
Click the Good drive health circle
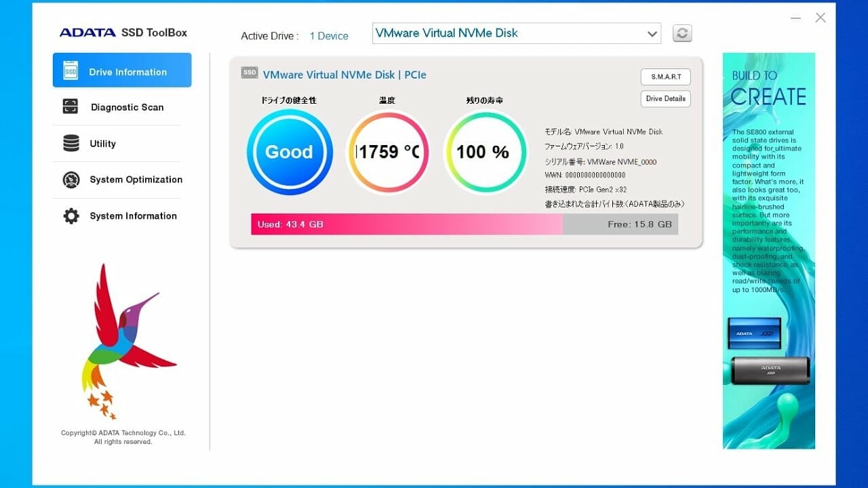pyautogui.click(x=290, y=152)
